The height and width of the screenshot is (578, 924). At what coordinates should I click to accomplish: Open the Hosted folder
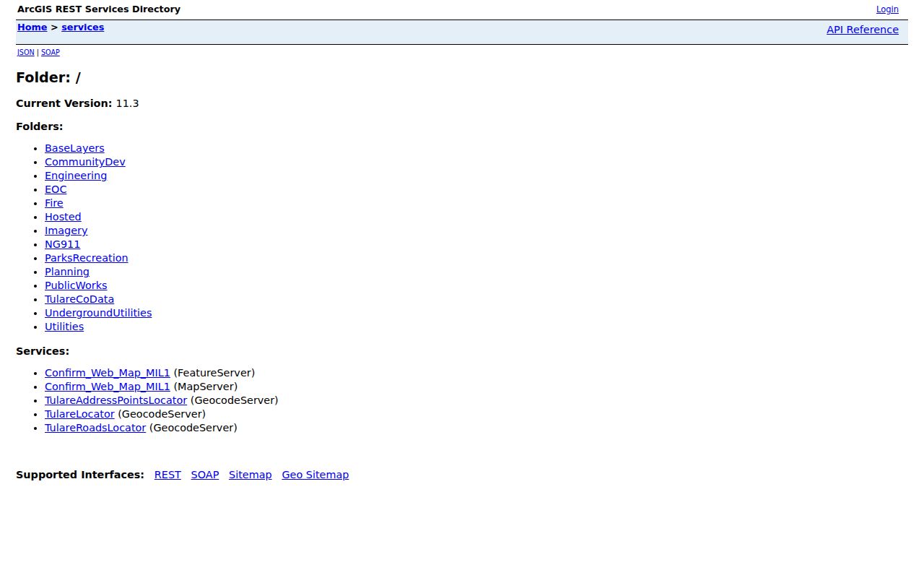[63, 217]
